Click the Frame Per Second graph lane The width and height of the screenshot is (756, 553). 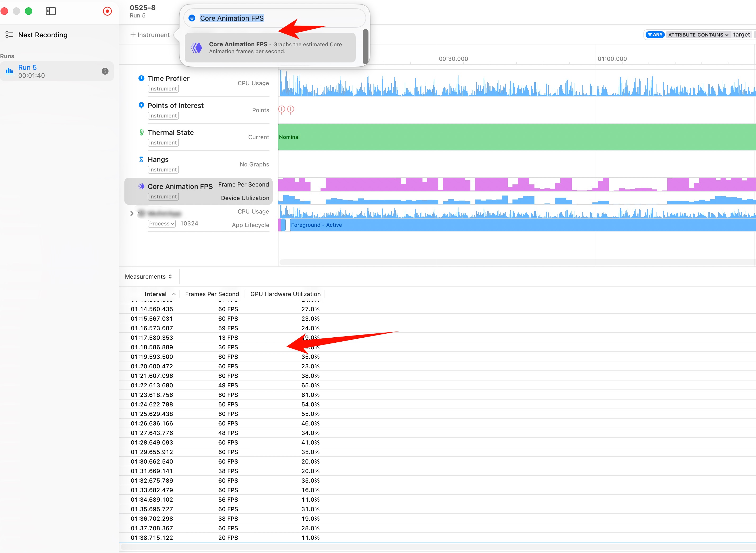click(x=517, y=184)
